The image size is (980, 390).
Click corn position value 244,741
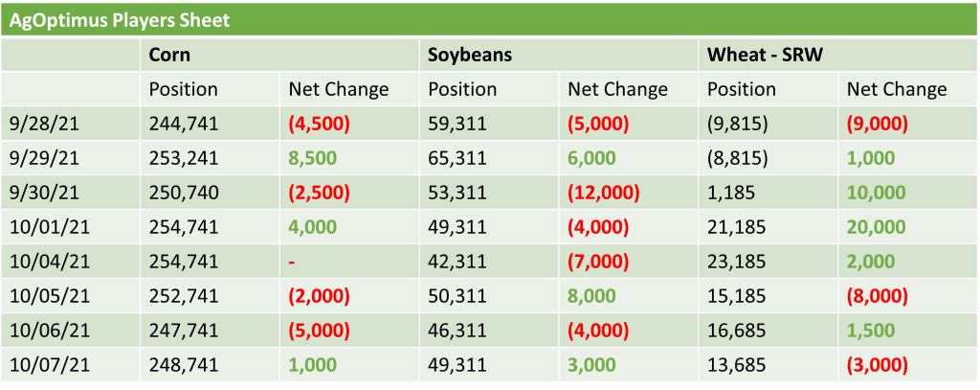click(184, 124)
